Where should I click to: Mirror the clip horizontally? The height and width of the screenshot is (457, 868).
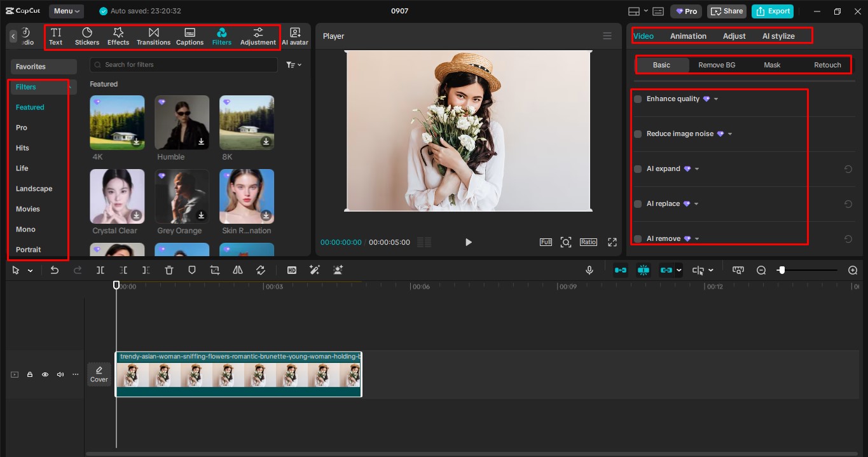(237, 270)
